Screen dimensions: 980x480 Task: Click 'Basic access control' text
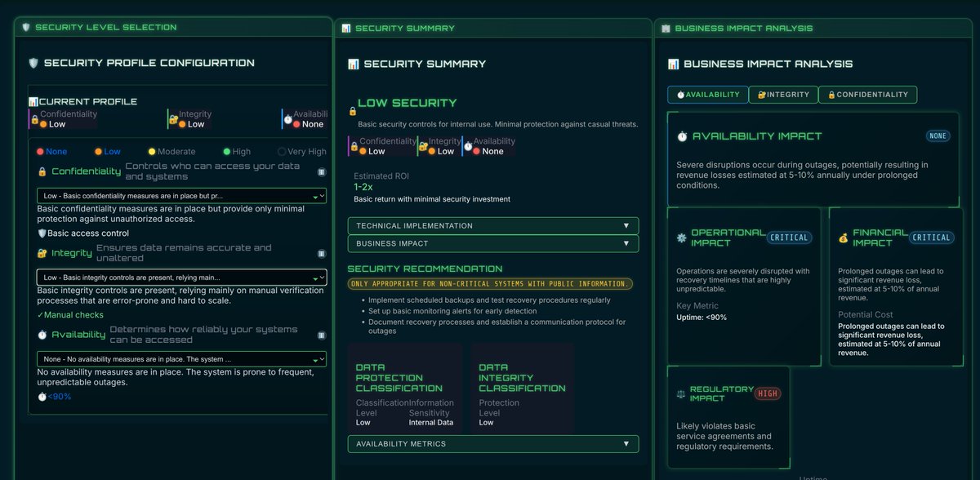pos(88,233)
